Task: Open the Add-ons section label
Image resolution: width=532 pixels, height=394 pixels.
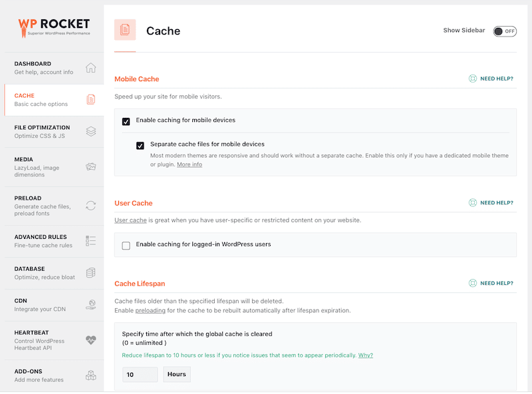Action: 28,371
